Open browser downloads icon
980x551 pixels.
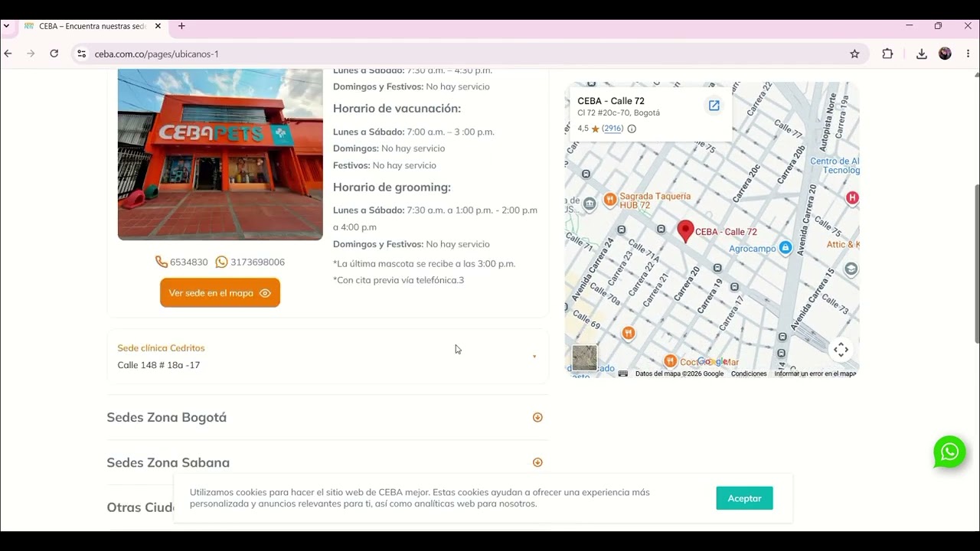[921, 54]
